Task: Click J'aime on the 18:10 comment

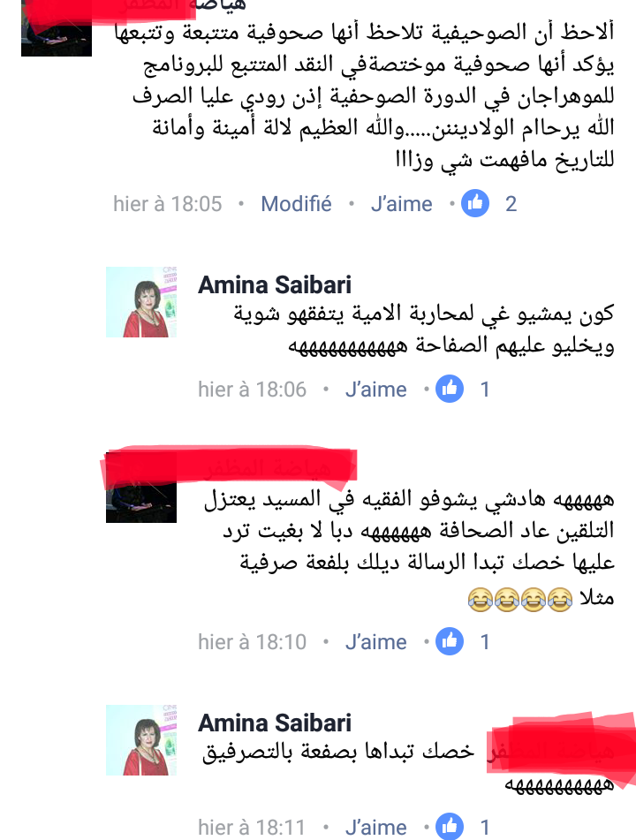Action: 375,642
